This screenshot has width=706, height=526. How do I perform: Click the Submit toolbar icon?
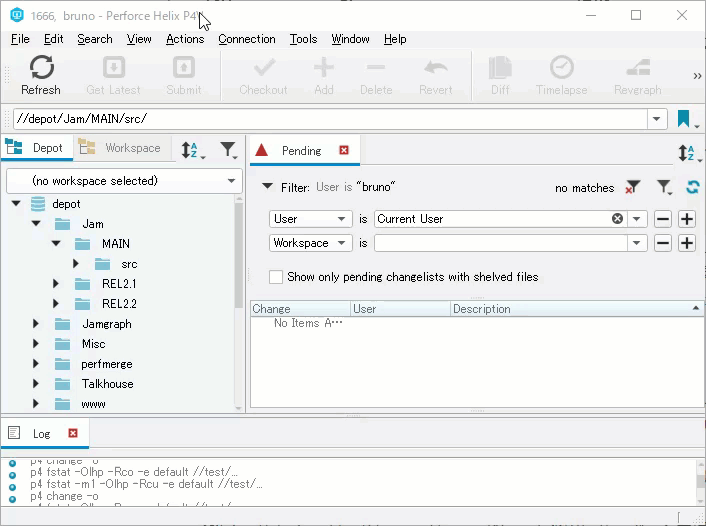coord(184,68)
